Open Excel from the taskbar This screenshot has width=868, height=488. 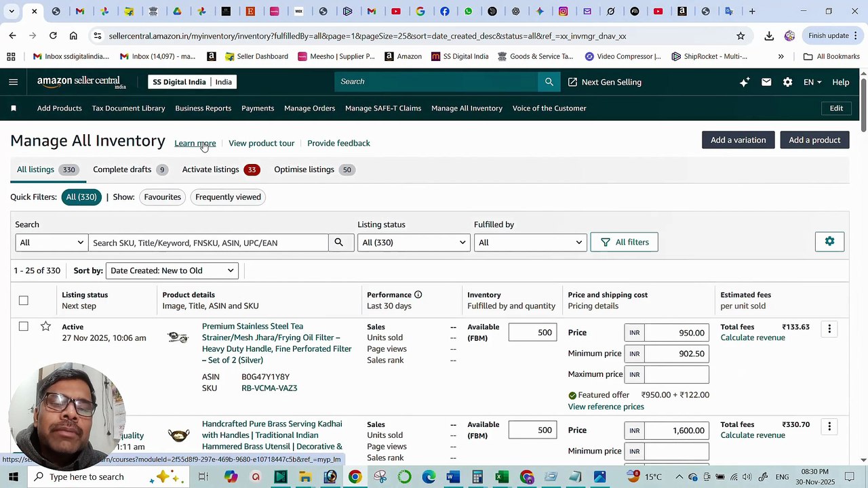(502, 477)
